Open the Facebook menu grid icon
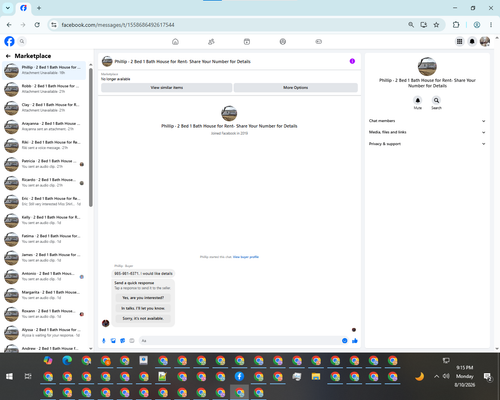Image resolution: width=500 pixels, height=400 pixels. pyautogui.click(x=459, y=41)
